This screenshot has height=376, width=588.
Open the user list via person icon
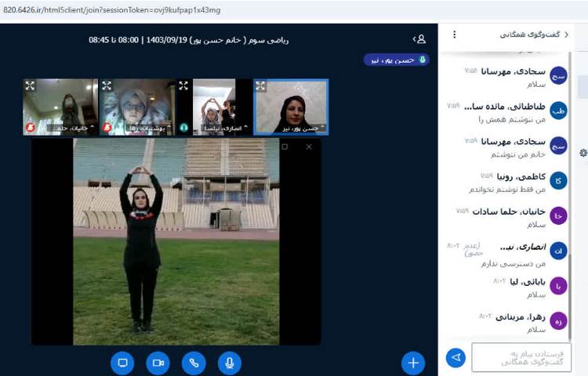point(420,38)
